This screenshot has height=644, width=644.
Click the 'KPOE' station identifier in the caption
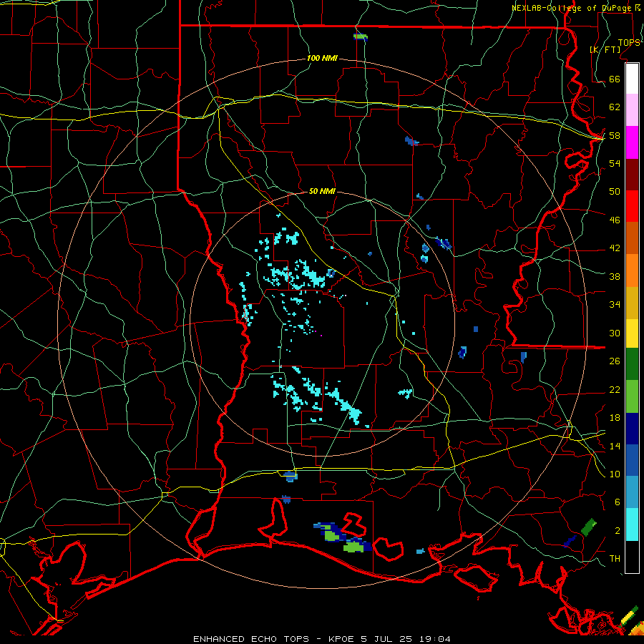[x=343, y=639]
